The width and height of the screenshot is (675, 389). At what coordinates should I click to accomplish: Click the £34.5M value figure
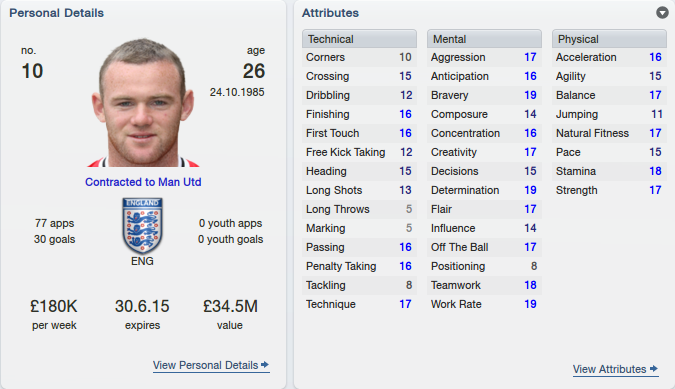(230, 306)
